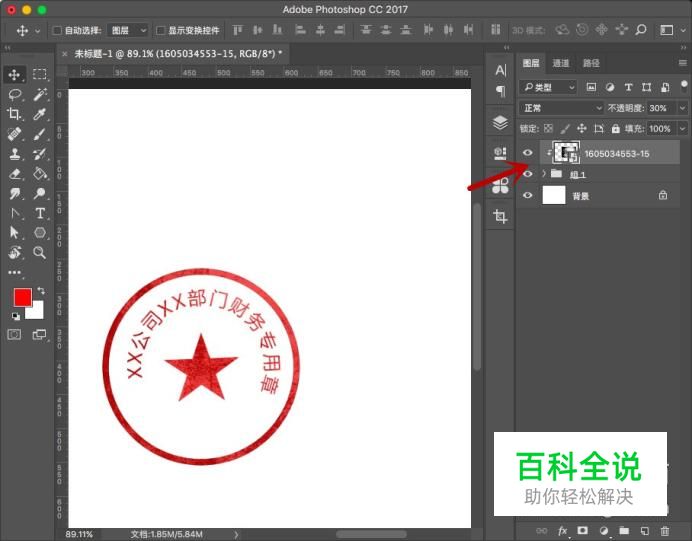Hide the 1605034553-15 layer
This screenshot has width=692, height=541.
coord(527,153)
